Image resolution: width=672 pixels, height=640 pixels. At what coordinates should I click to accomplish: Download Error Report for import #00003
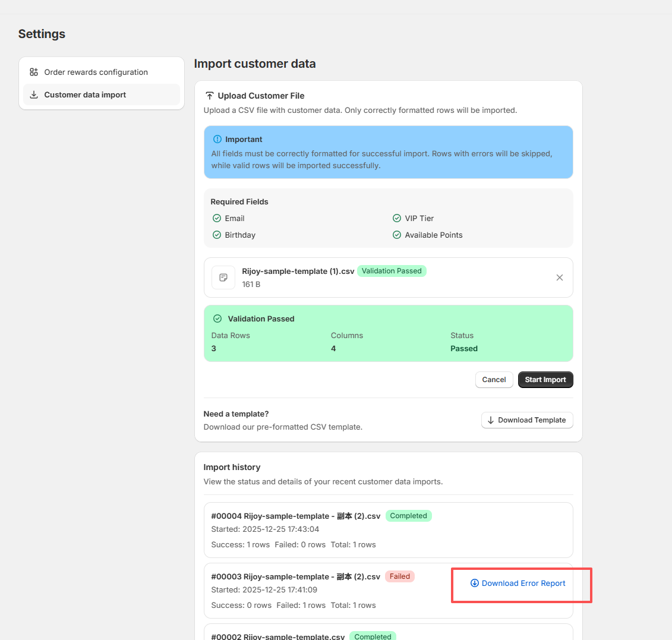click(518, 583)
